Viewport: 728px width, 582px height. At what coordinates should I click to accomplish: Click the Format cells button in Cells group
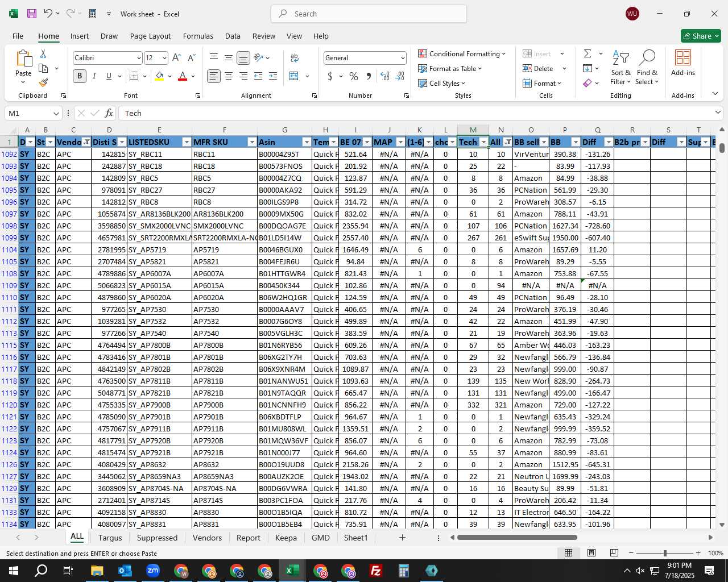(542, 83)
